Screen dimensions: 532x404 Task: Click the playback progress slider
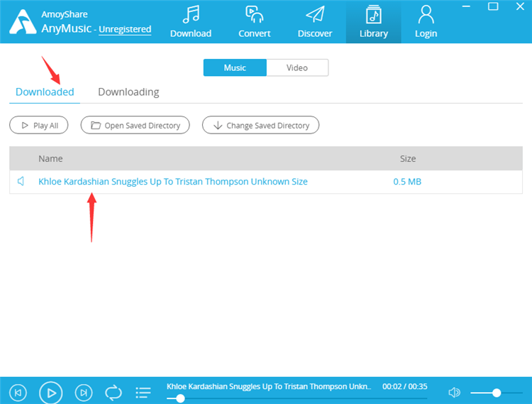click(x=297, y=398)
